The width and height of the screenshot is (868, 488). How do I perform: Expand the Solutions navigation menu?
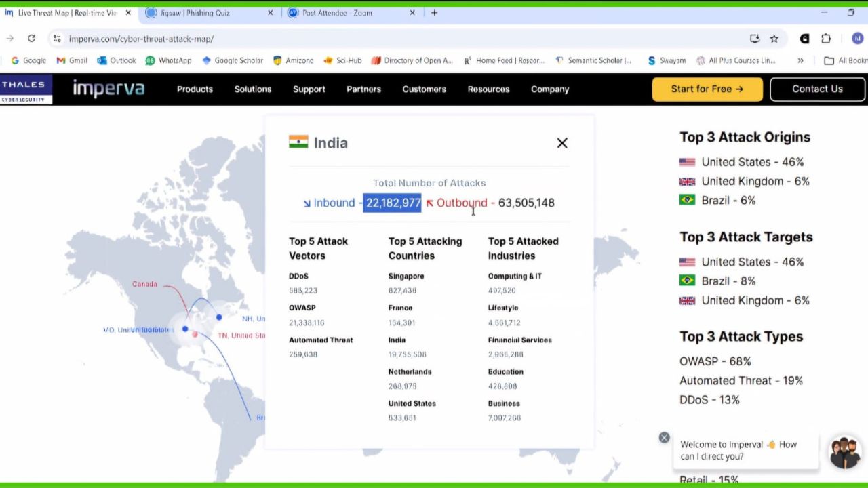coord(253,89)
